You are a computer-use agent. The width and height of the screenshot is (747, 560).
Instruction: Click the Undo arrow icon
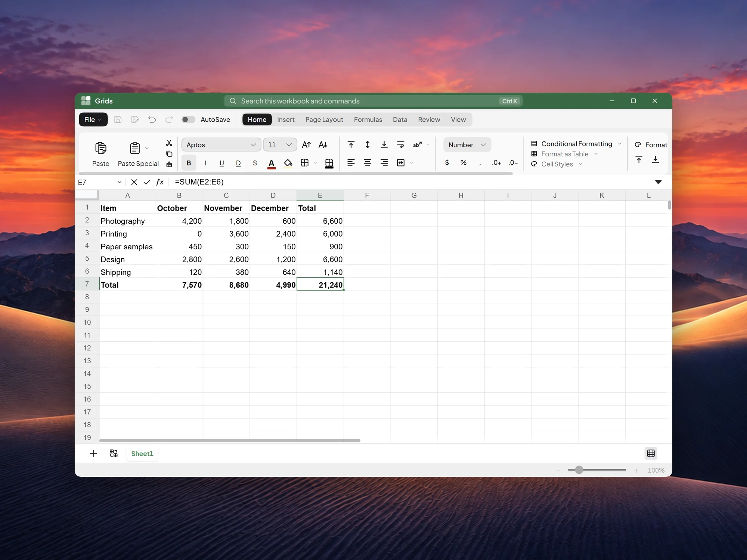coord(152,119)
